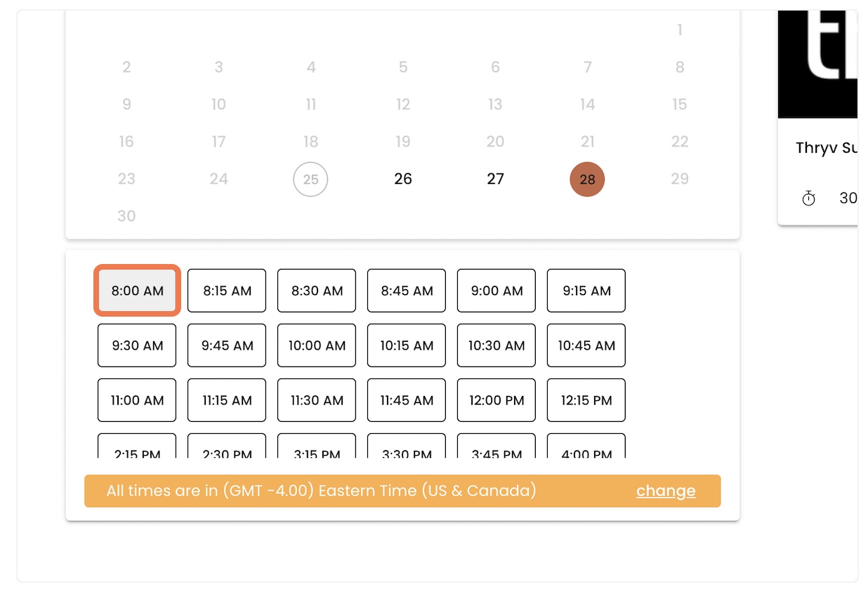The height and width of the screenshot is (594, 868).
Task: Pick the 9:00 AM appointment time
Action: click(x=497, y=291)
